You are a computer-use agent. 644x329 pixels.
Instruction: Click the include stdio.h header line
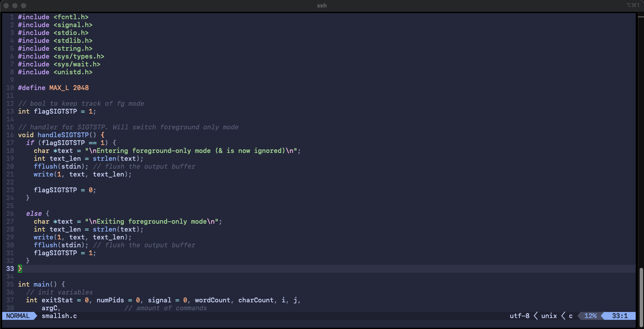point(52,32)
